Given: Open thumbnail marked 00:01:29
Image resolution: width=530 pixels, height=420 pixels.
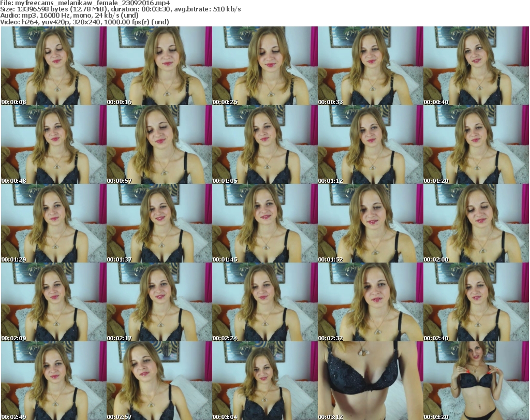Looking at the screenshot, I should 54,223.
